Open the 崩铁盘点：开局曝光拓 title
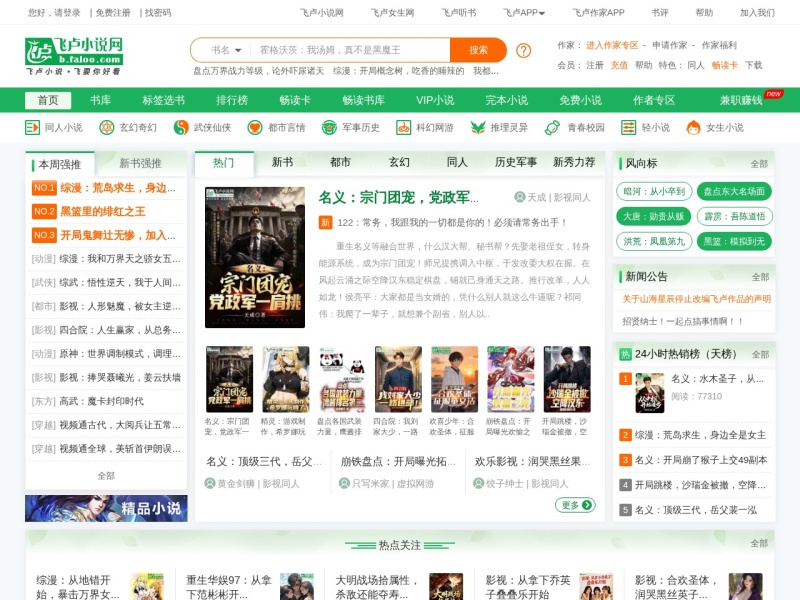 click(398, 462)
